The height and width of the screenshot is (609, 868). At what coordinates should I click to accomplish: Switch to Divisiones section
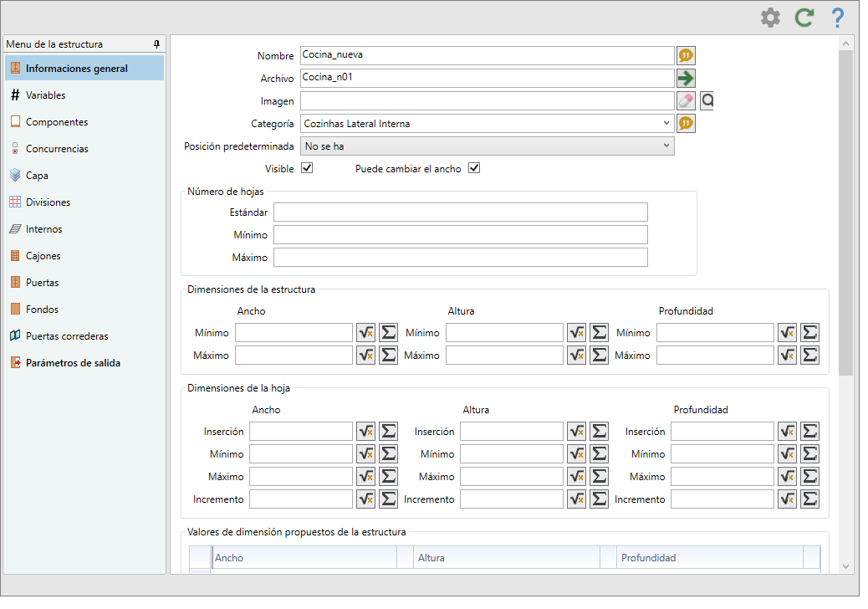coord(84,202)
